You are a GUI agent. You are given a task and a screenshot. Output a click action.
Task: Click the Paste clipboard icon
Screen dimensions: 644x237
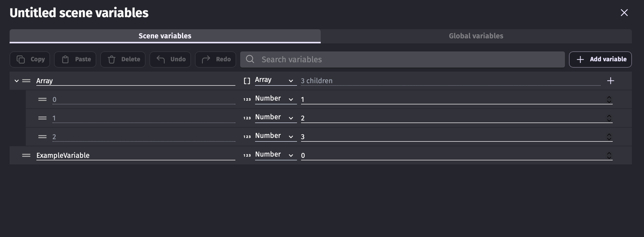coord(65,60)
